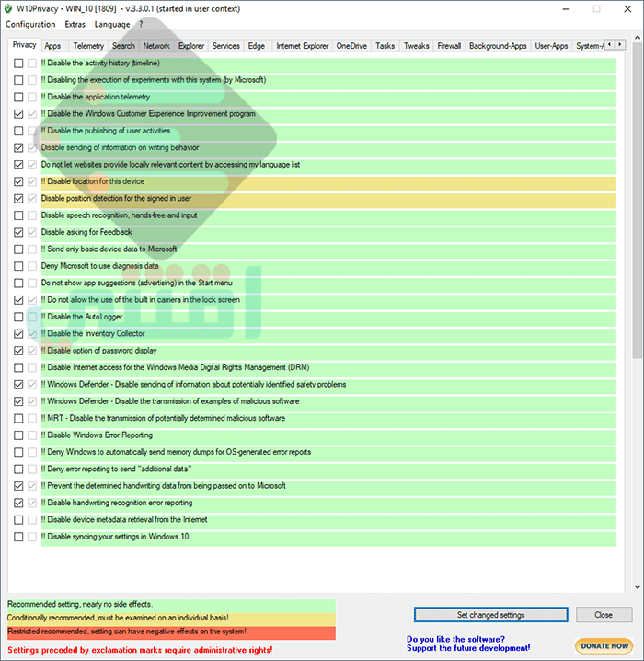Screen dimensions: 644x661
Task: Check 'Disable Internet access for Windows Media DRM'
Action: click(x=18, y=367)
